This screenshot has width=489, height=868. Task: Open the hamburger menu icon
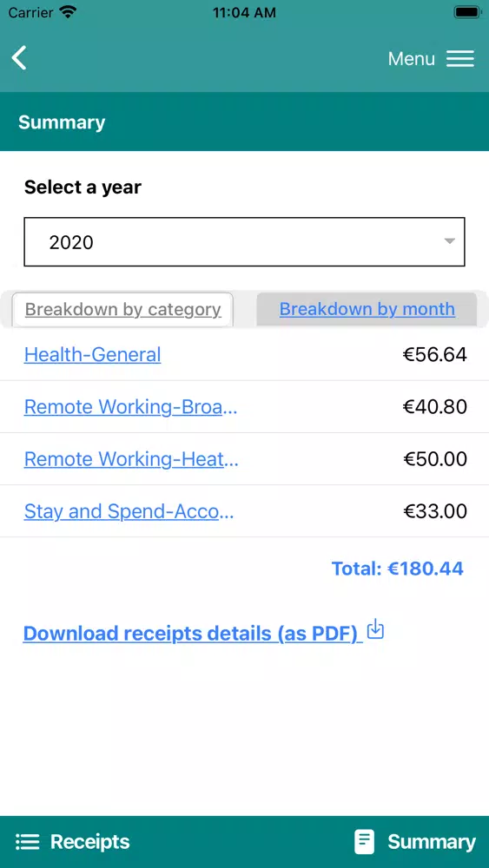460,59
